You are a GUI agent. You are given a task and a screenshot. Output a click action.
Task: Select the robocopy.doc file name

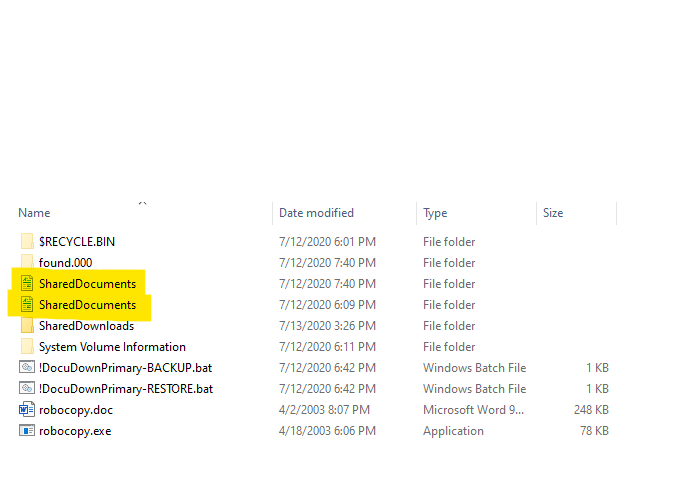76,410
